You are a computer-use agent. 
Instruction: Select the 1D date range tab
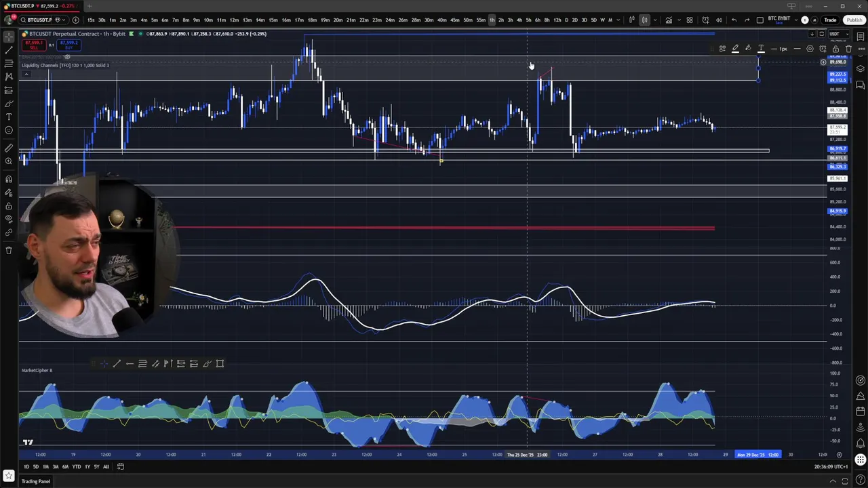[26, 466]
